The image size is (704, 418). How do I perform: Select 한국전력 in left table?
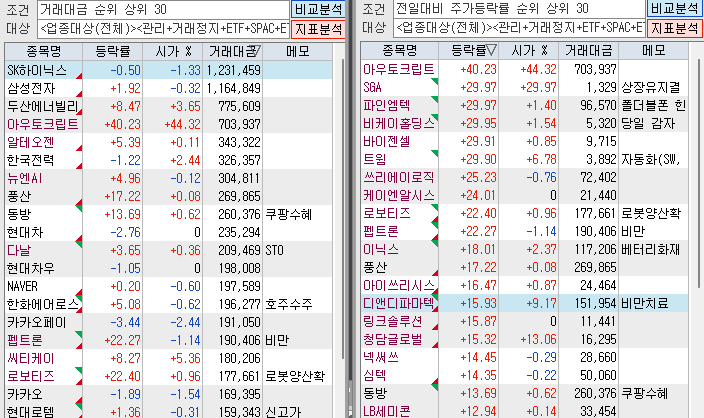(x=31, y=160)
